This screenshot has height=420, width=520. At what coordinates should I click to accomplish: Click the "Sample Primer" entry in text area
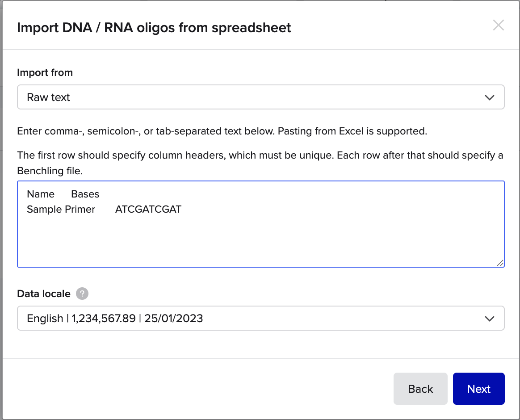pyautogui.click(x=61, y=209)
